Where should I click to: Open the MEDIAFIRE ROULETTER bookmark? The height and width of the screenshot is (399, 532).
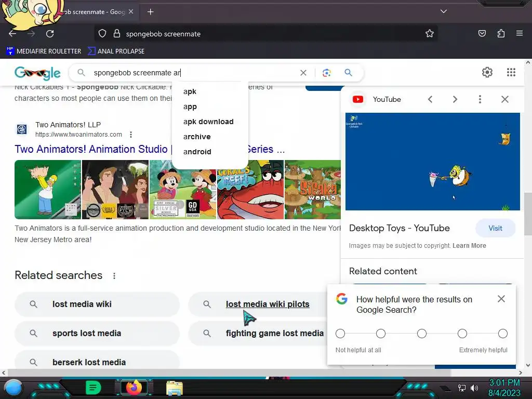click(x=44, y=51)
